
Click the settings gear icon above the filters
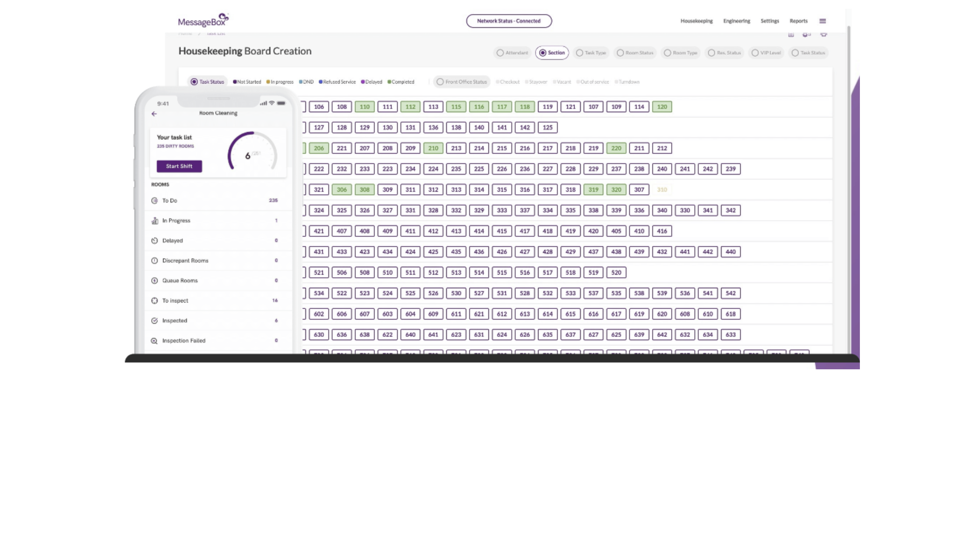point(806,34)
